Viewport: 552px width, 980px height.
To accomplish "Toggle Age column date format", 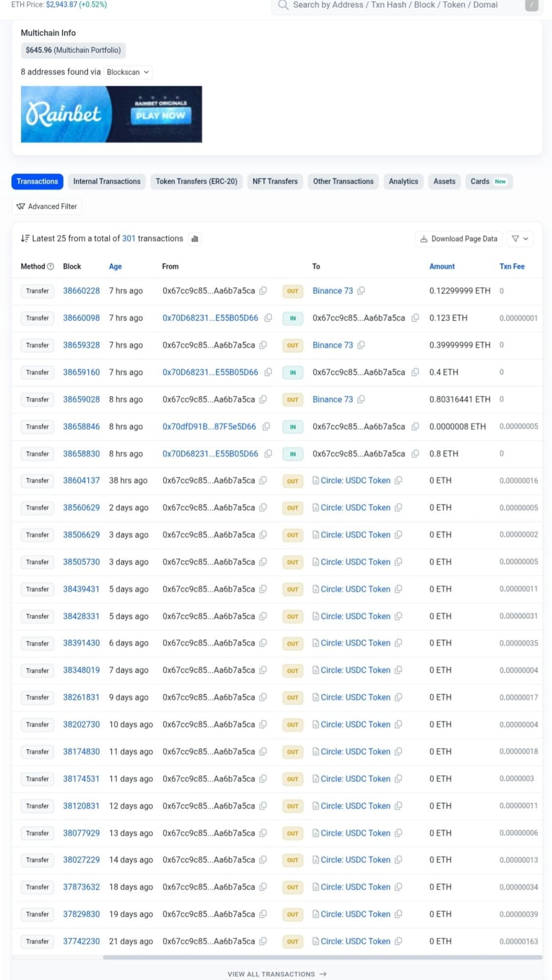I will (x=115, y=267).
